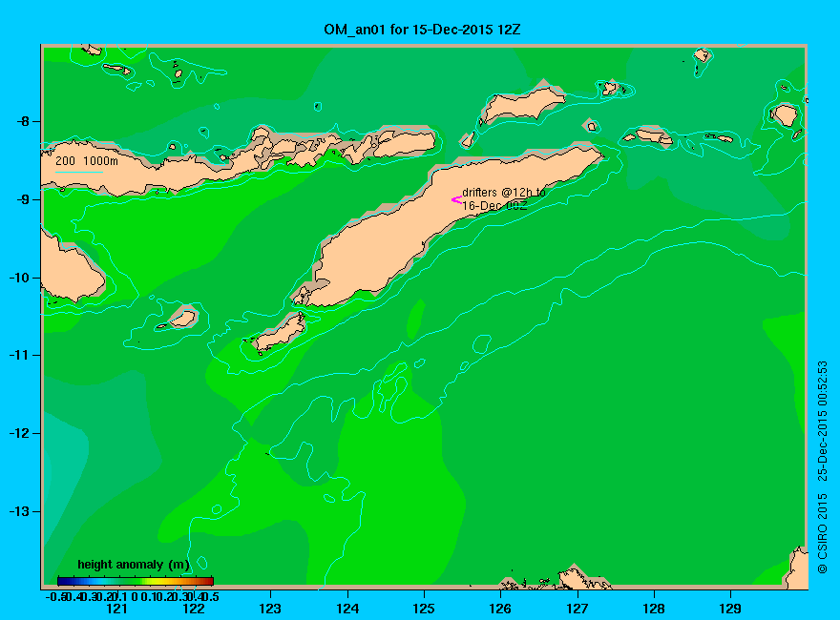Click the longitude tick label 124
This screenshot has height=620, width=840.
click(x=347, y=609)
